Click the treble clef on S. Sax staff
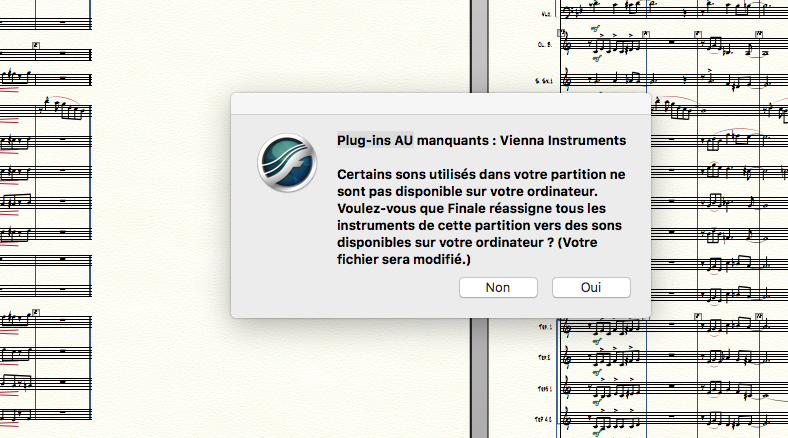Image resolution: width=788 pixels, height=438 pixels. click(x=568, y=79)
